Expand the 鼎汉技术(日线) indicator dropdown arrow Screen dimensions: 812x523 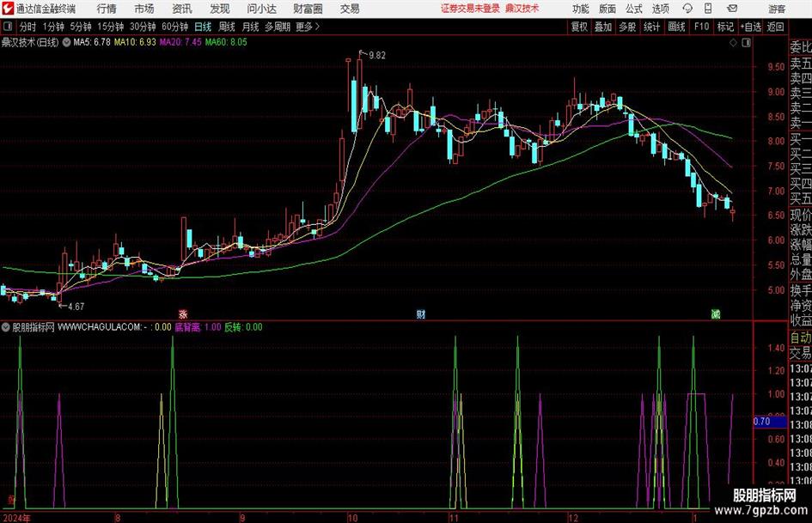click(66, 42)
